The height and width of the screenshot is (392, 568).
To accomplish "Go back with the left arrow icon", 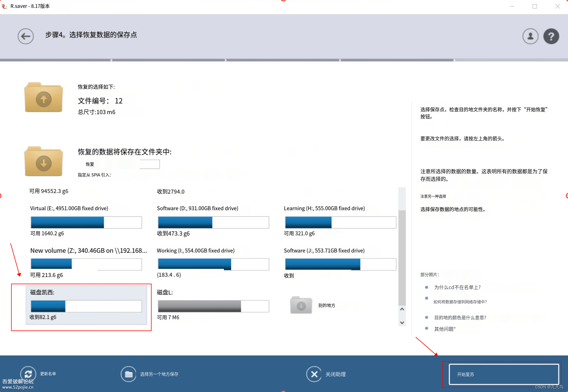I will pos(26,36).
